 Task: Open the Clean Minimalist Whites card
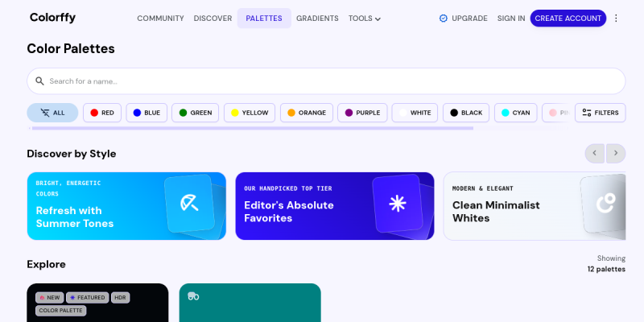coord(535,206)
